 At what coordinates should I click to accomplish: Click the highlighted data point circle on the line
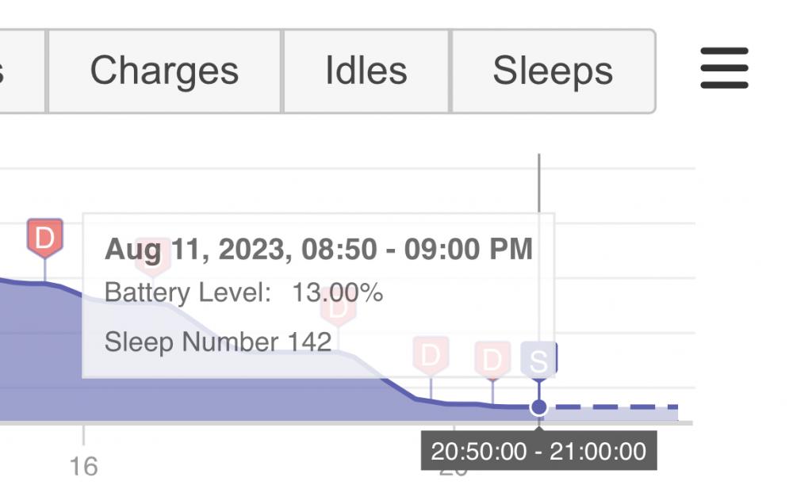(x=538, y=407)
